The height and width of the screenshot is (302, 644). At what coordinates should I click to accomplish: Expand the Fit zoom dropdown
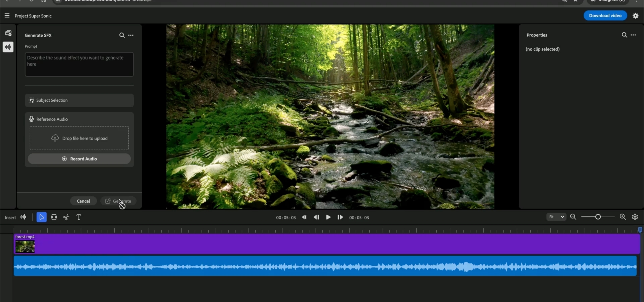(x=556, y=217)
